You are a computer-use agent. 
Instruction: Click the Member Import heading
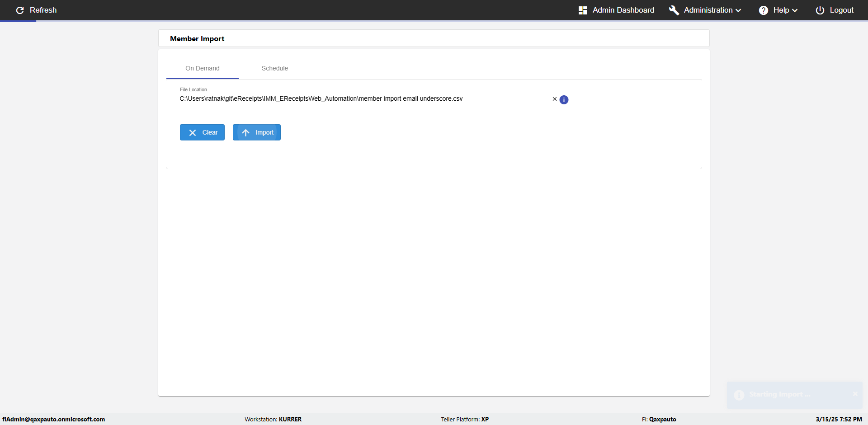(x=197, y=39)
